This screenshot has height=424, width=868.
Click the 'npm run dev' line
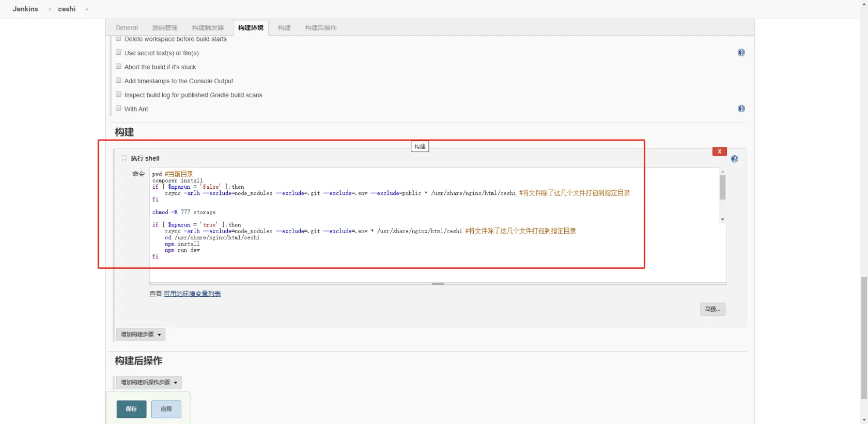[x=182, y=250]
